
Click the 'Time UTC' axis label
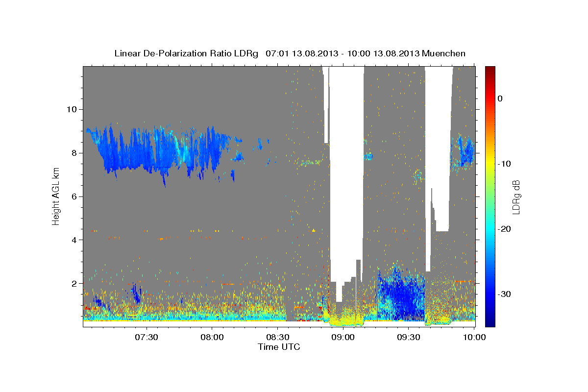pyautogui.click(x=279, y=347)
